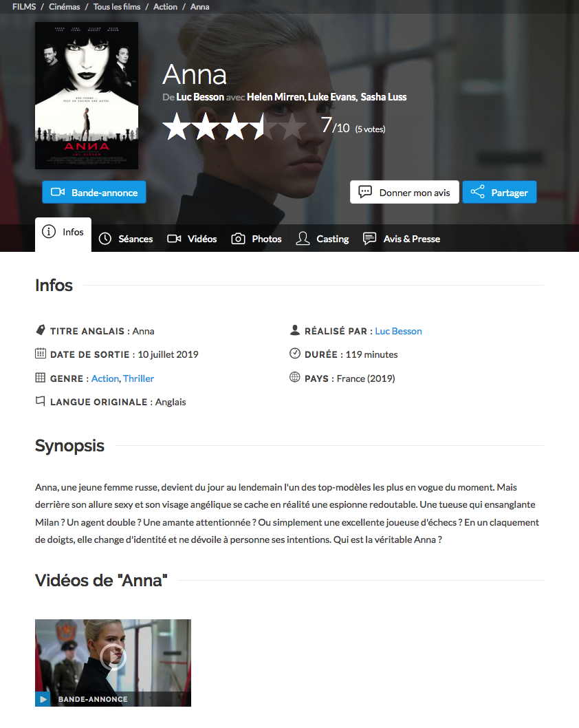Play the Bande-annonce video thumbnail
The height and width of the screenshot is (728, 579).
pos(113,663)
